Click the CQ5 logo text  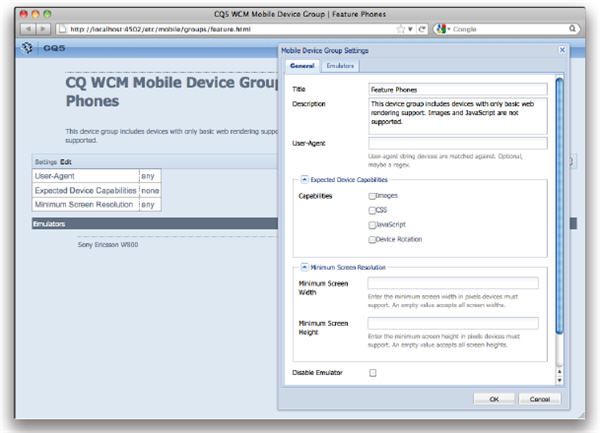tap(54, 48)
